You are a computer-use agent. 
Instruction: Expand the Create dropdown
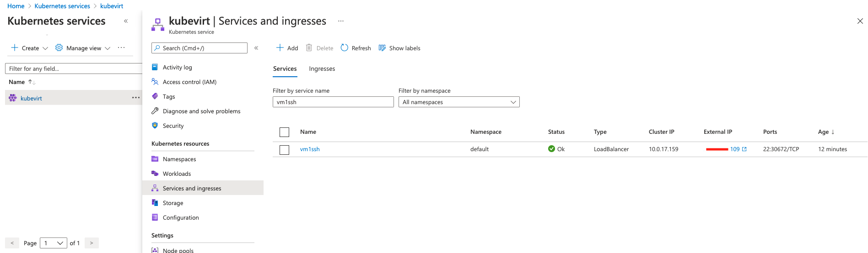(x=45, y=48)
